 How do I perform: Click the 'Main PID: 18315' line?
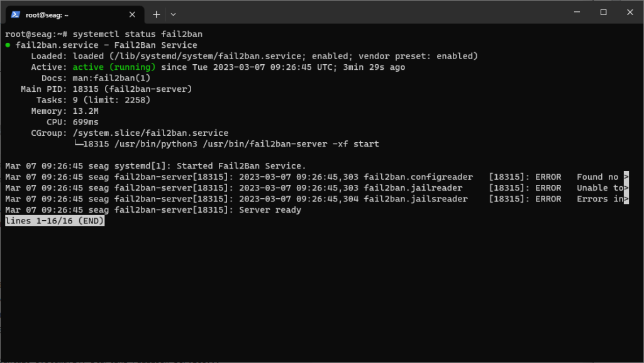pyautogui.click(x=106, y=89)
